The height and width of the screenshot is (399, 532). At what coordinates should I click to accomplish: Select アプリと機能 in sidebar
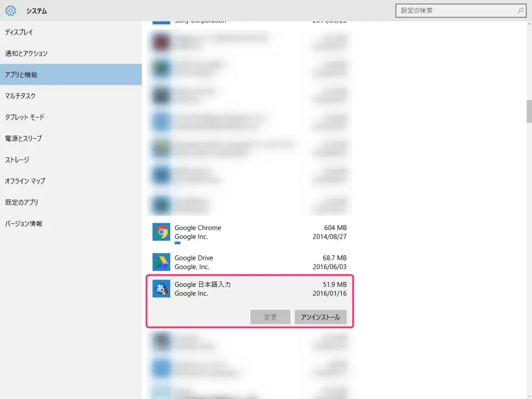click(71, 75)
